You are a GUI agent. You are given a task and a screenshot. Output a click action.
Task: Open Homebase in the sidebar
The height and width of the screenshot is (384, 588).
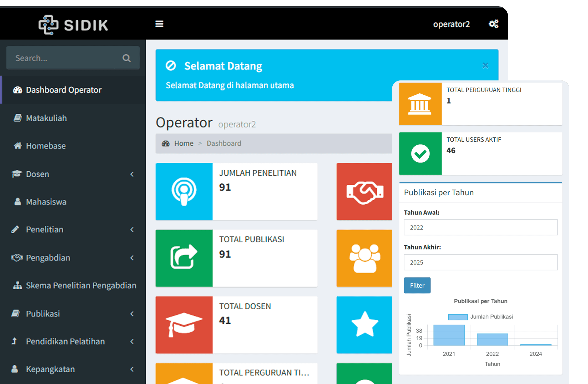pos(73,146)
